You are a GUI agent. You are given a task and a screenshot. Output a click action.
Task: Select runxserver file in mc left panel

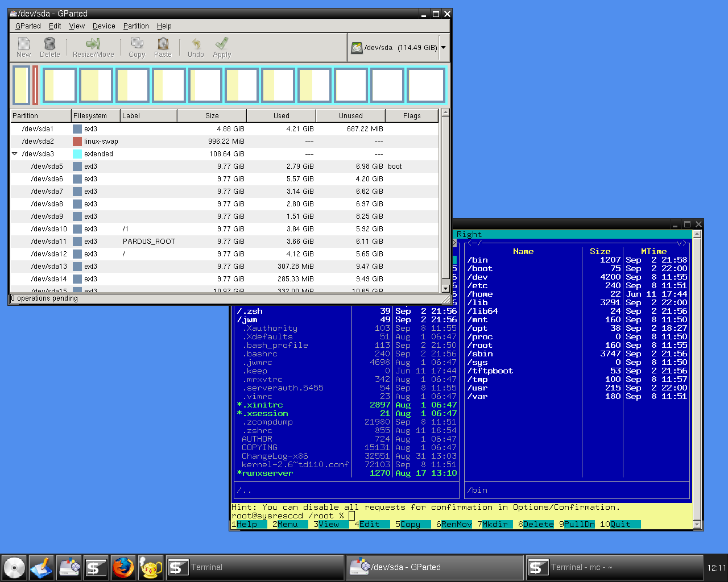pyautogui.click(x=347, y=473)
